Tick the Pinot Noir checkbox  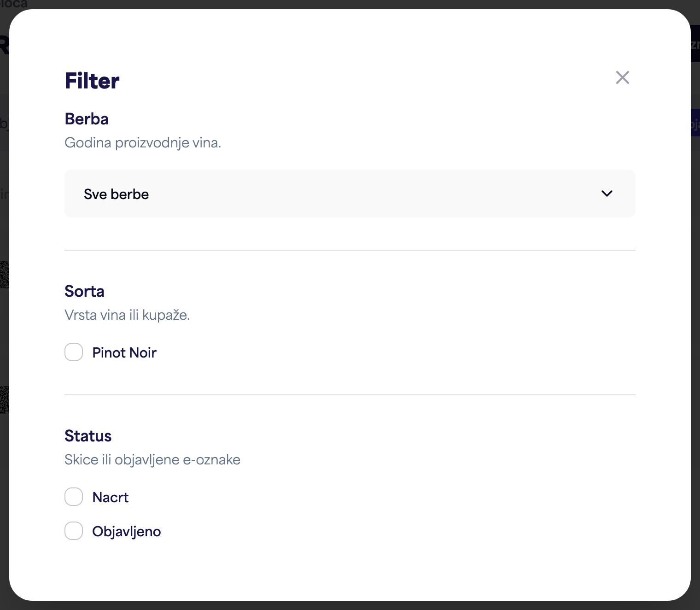pyautogui.click(x=74, y=352)
